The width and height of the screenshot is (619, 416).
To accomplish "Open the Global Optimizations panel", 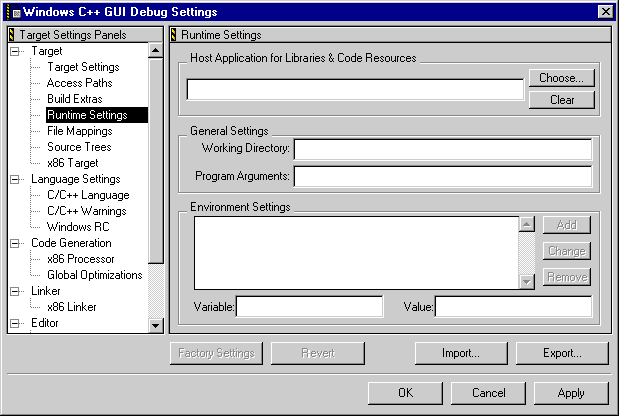I will 95,275.
